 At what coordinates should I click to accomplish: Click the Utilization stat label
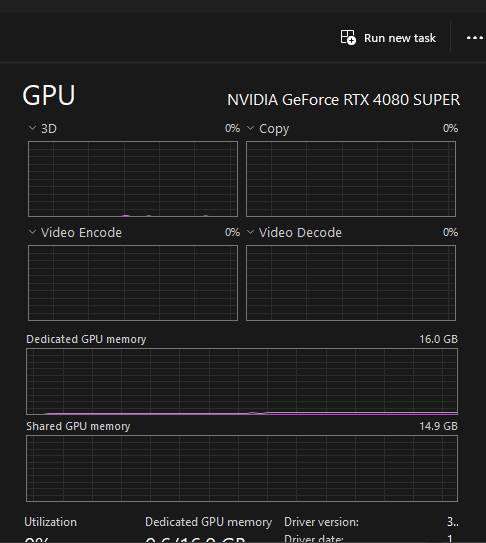pos(51,522)
